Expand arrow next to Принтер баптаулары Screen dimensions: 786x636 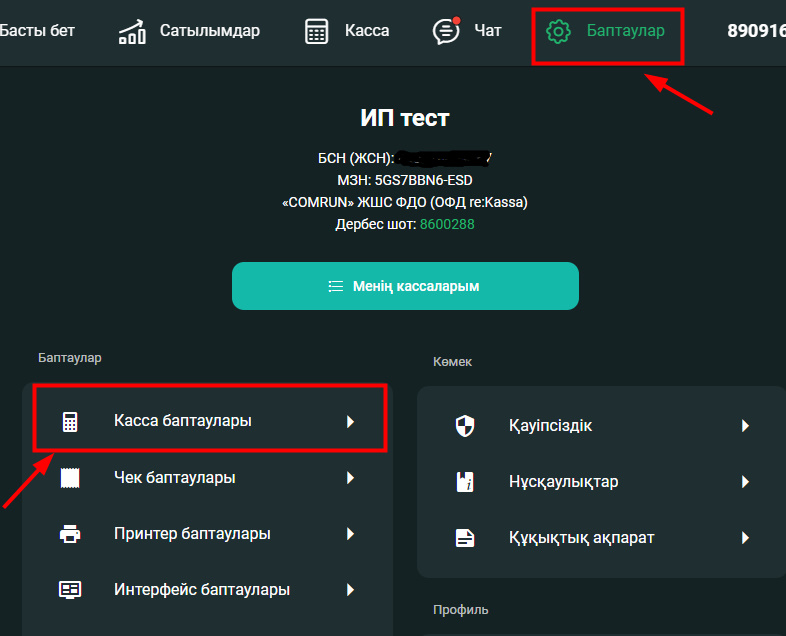350,534
